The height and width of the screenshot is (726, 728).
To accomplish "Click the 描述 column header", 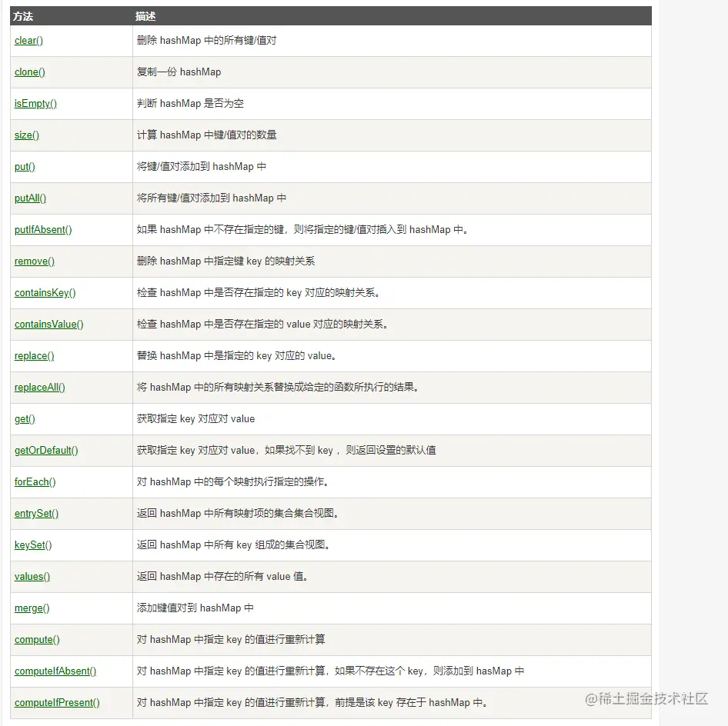I will pyautogui.click(x=145, y=16).
